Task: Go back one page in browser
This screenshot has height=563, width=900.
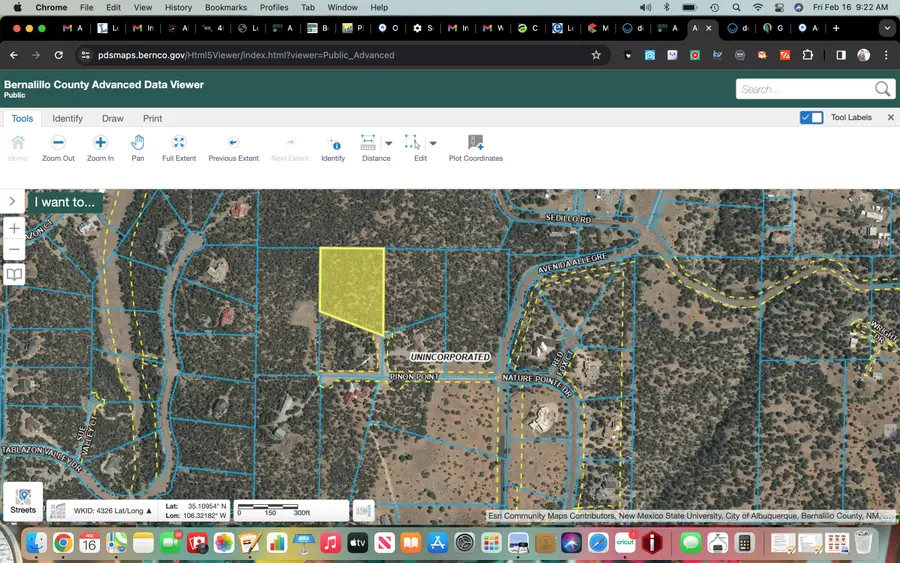Action: (x=14, y=55)
